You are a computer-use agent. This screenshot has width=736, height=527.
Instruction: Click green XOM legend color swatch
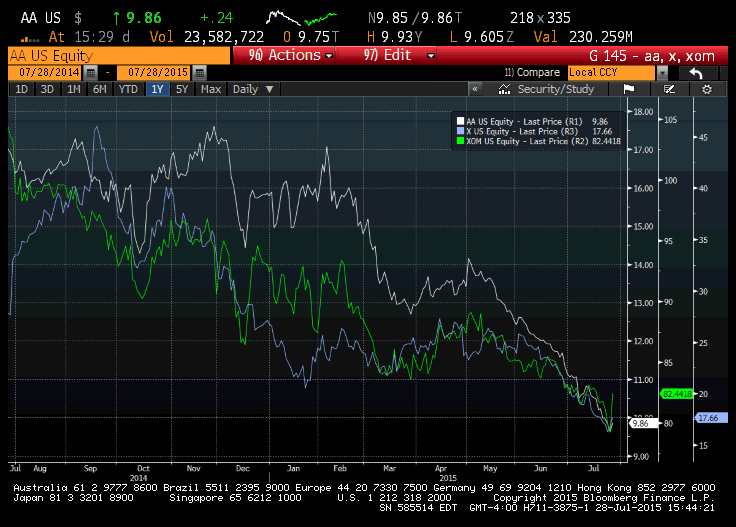[x=461, y=141]
